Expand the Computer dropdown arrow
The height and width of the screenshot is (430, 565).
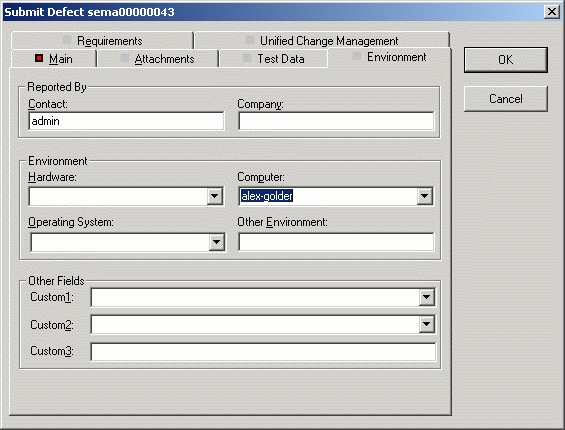click(x=425, y=196)
